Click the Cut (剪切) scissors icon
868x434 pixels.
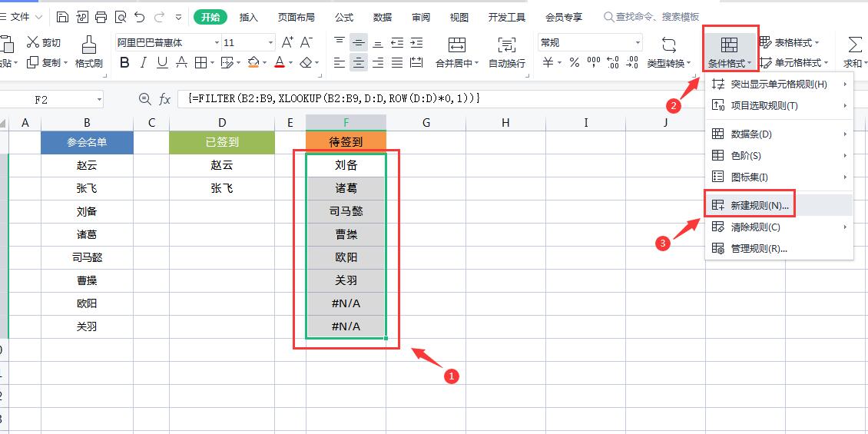(x=33, y=43)
